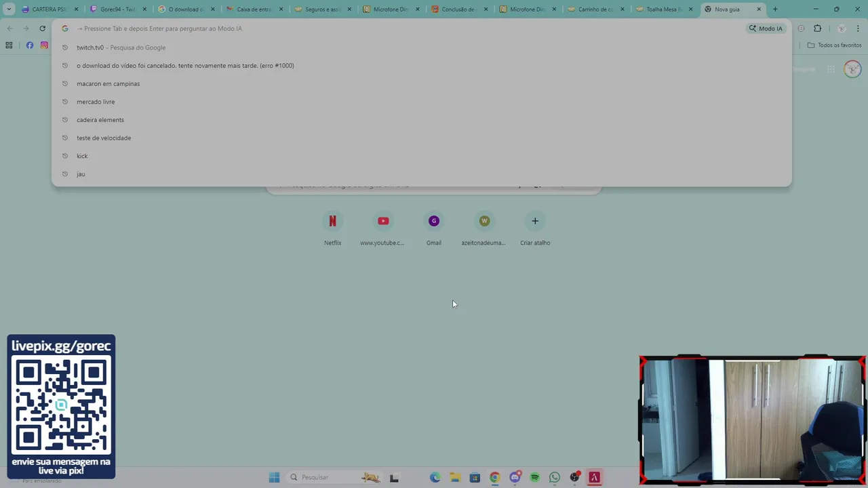Viewport: 868px width, 488px height.
Task: Switch to the Gorec94 Twitch tab
Action: coord(118,9)
